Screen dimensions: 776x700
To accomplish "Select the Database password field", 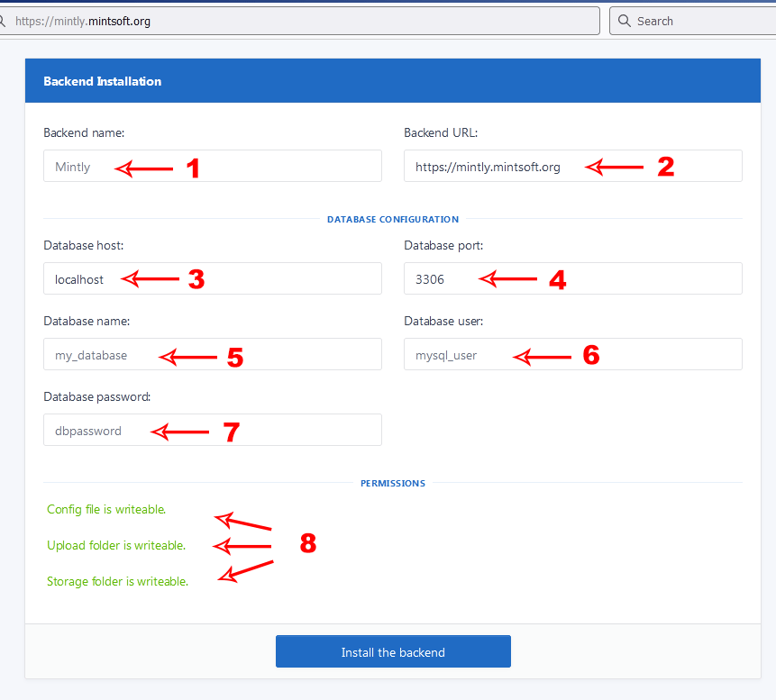I will (x=213, y=430).
